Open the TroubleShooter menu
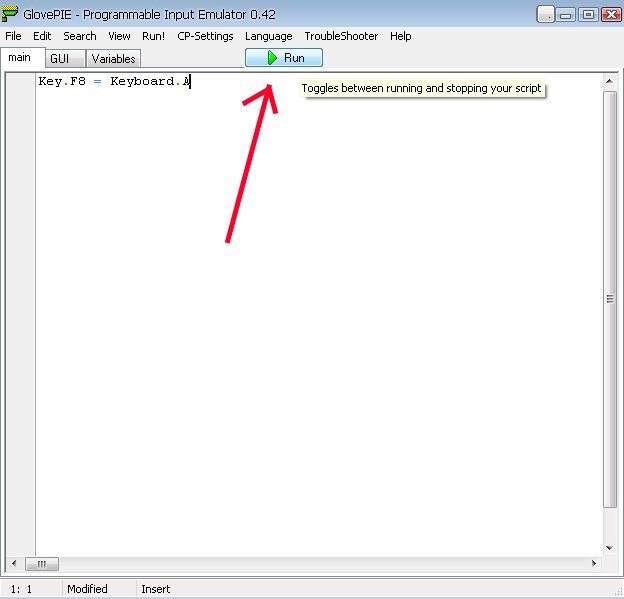This screenshot has height=599, width=624. (x=341, y=36)
